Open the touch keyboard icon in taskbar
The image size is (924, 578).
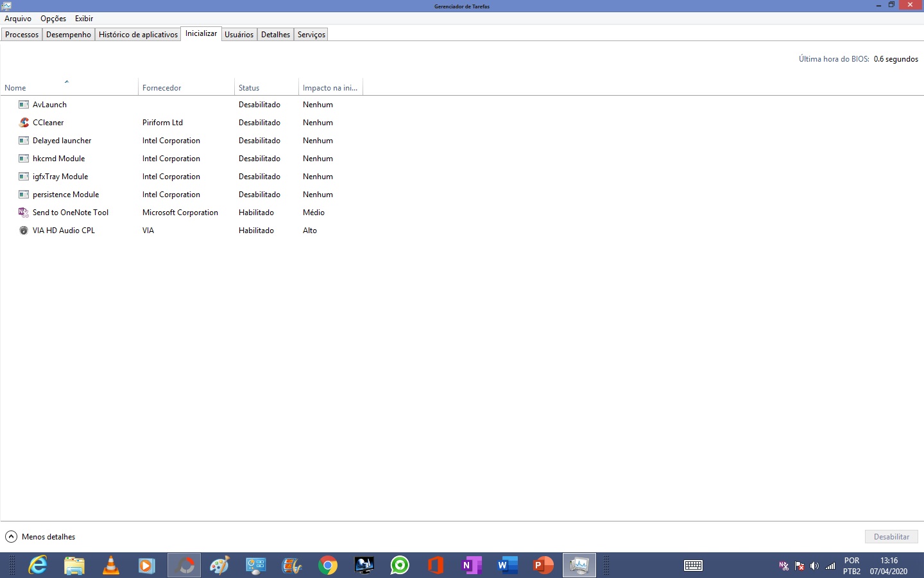coord(693,565)
